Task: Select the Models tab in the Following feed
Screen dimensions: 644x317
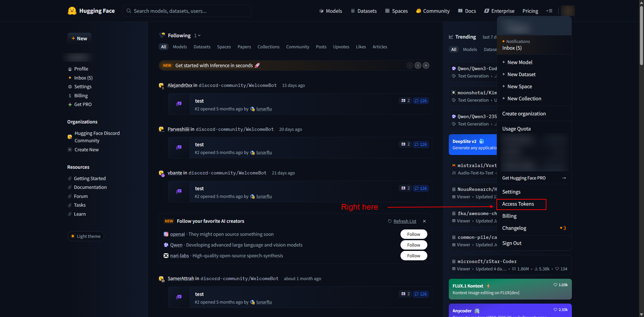Action: pos(180,47)
